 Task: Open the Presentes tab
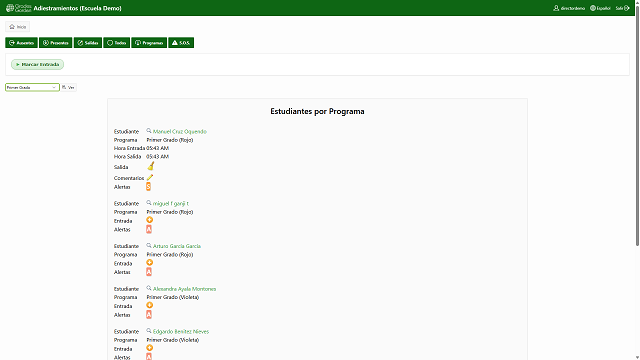tap(56, 43)
